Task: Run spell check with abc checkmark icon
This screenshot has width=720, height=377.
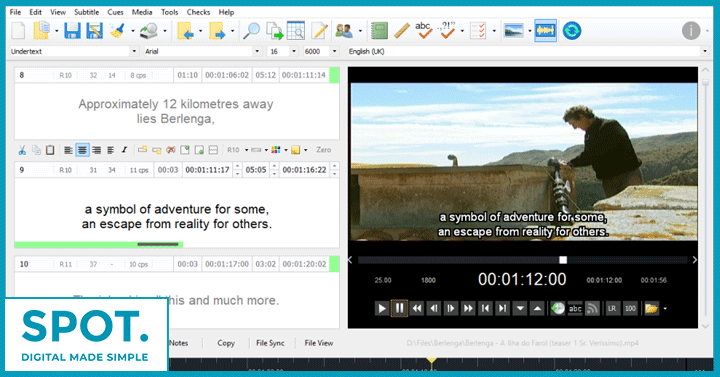Action: [x=423, y=31]
